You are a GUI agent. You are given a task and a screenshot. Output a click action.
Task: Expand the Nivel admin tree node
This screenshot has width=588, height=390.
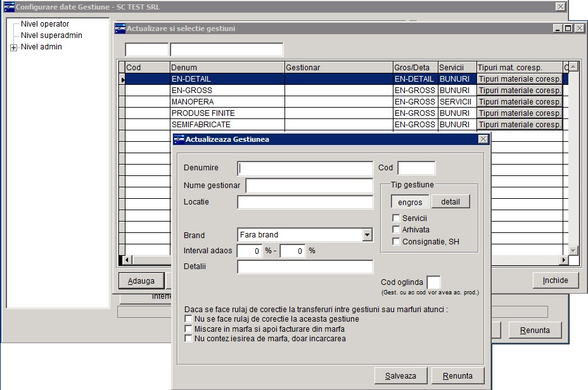point(14,47)
